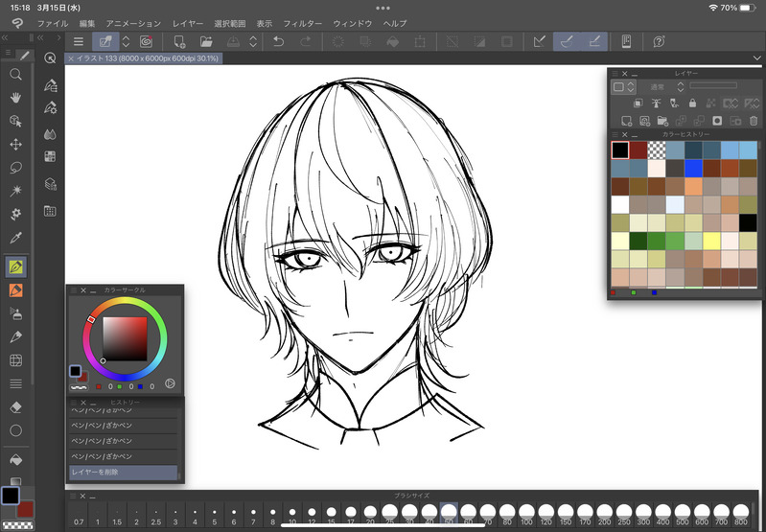Click Redo in the command bar
Screen dimensions: 766x532
(306, 41)
